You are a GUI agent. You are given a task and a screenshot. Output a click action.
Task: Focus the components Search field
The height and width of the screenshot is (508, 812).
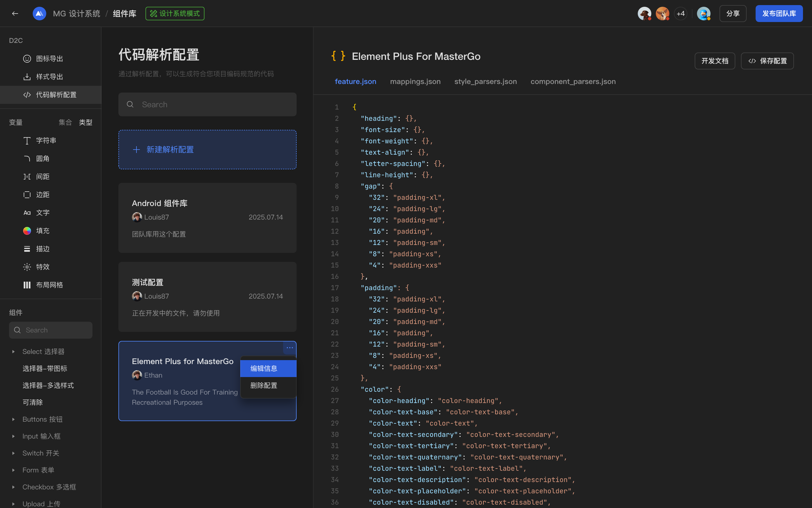[51, 330]
